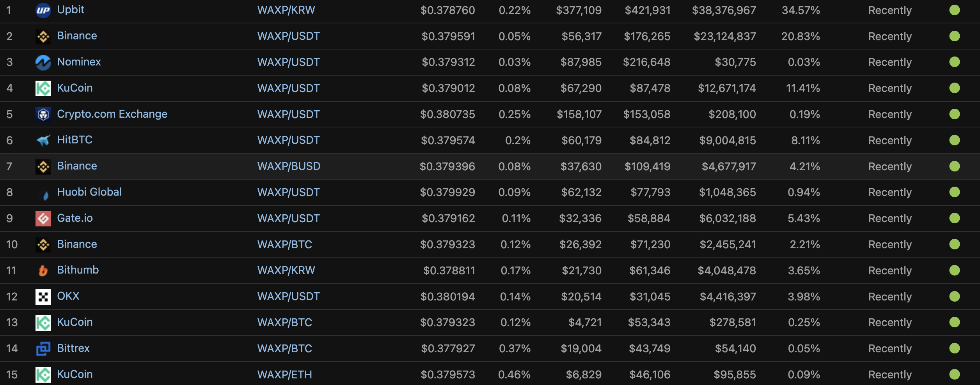Open the Bithumb exchange link
Screen dimensions: 980x385
[78, 270]
